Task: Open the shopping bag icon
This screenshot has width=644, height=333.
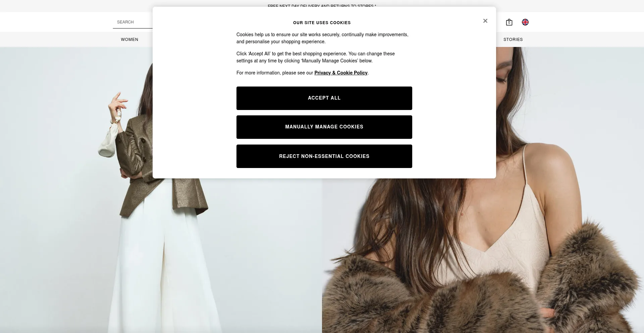Action: (x=509, y=22)
